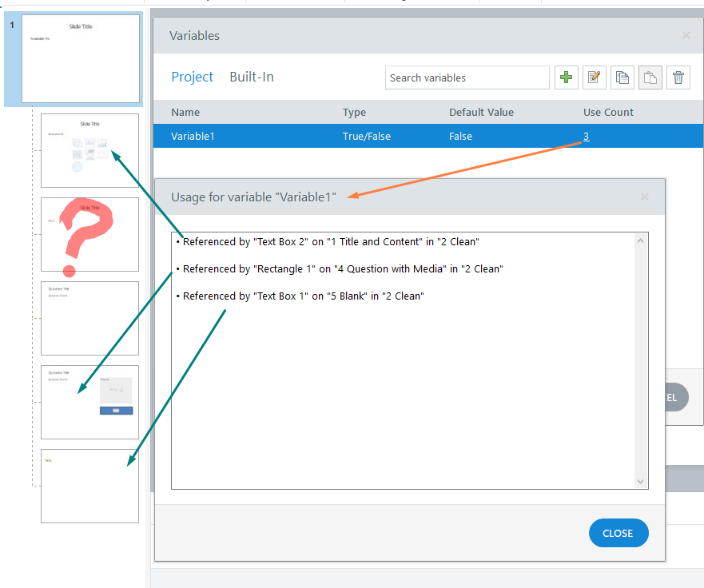Select the Title and Content layout thumbnail

coord(89,150)
